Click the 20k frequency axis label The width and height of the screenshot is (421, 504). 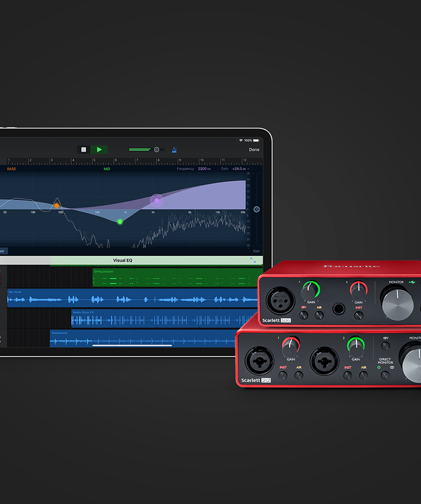(243, 212)
